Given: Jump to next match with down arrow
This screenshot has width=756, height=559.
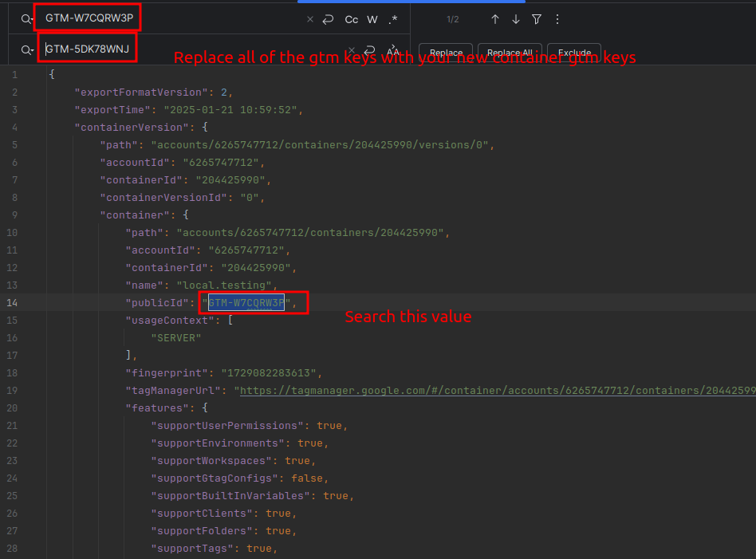Looking at the screenshot, I should (516, 19).
